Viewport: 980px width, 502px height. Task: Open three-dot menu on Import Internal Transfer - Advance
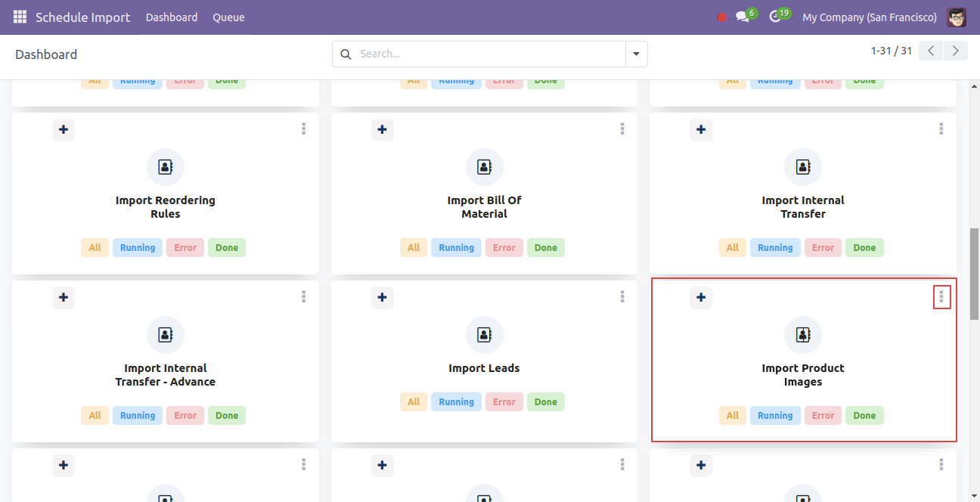pyautogui.click(x=303, y=297)
